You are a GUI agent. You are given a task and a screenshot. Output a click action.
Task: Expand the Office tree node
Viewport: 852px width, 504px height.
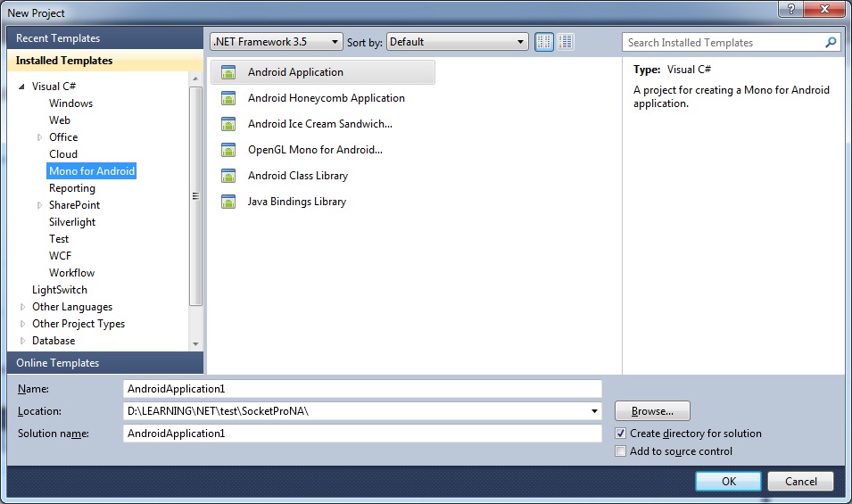tap(39, 137)
